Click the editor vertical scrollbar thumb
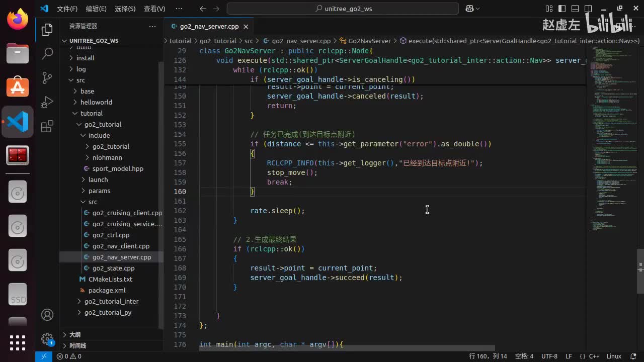The width and height of the screenshot is (644, 362). pos(640,271)
